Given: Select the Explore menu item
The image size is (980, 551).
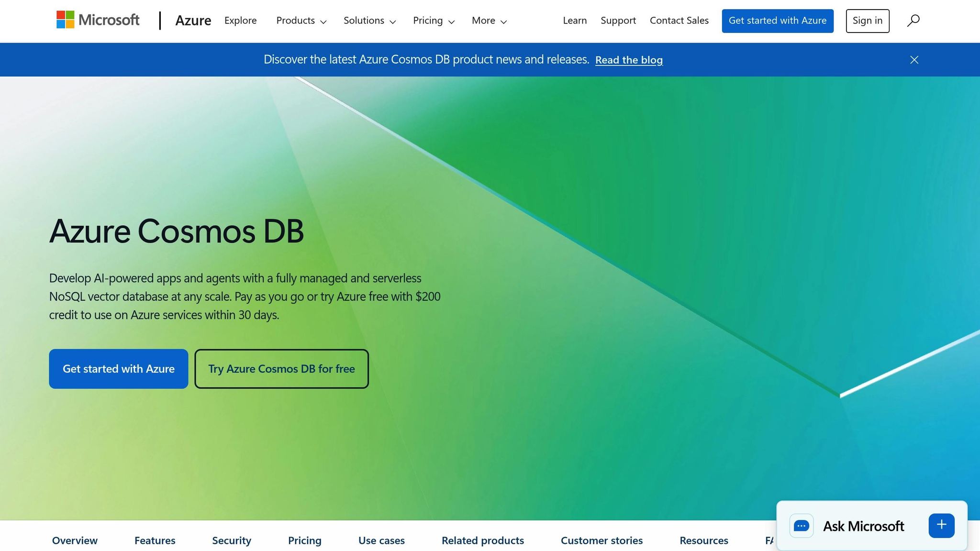Looking at the screenshot, I should coord(240,21).
